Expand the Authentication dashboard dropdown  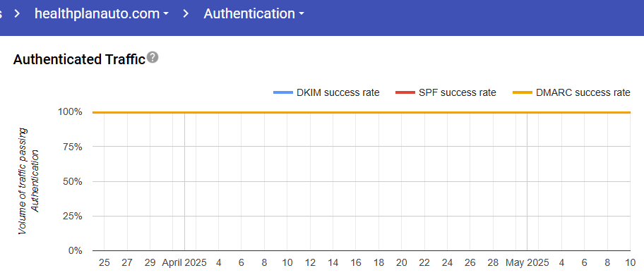point(254,13)
